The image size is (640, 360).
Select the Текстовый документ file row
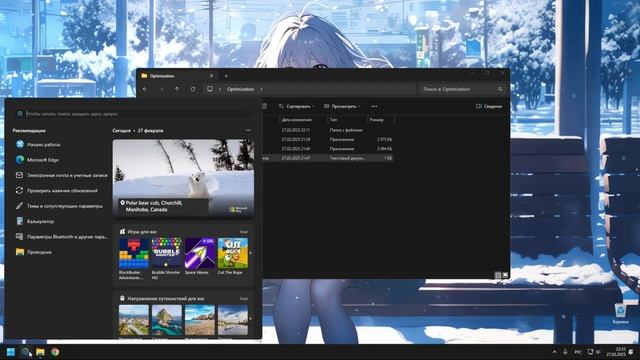coord(328,158)
